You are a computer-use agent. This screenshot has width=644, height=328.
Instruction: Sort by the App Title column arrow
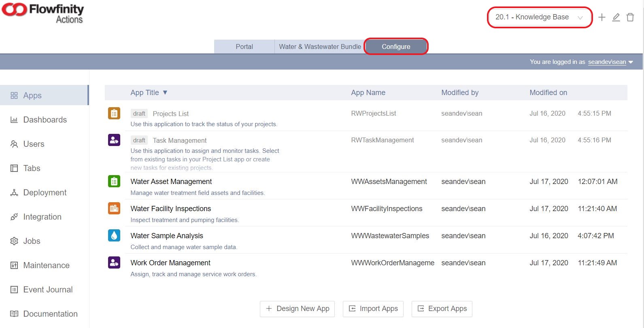point(165,93)
